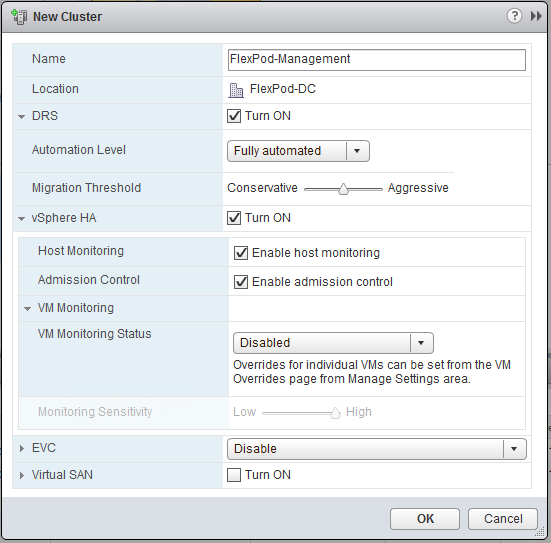Collapse the DRS section
Viewport: 551px width, 543px height.
point(21,117)
